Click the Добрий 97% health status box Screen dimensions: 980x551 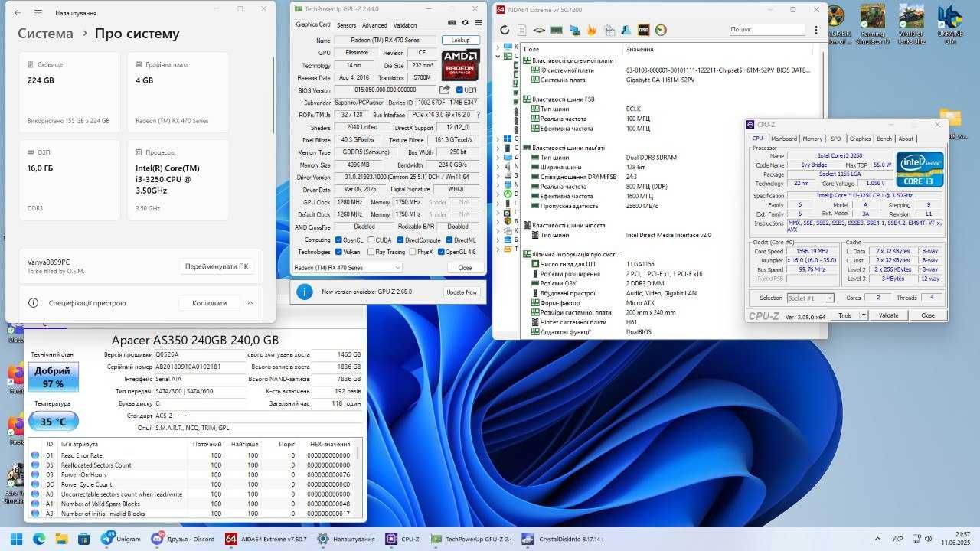click(x=53, y=377)
